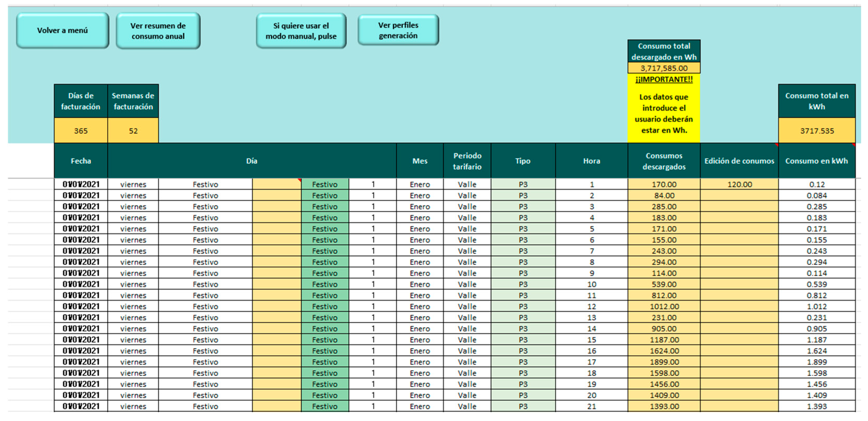The width and height of the screenshot is (868, 421).
Task: Select the 52 semanas de facturación cell
Action: click(133, 131)
